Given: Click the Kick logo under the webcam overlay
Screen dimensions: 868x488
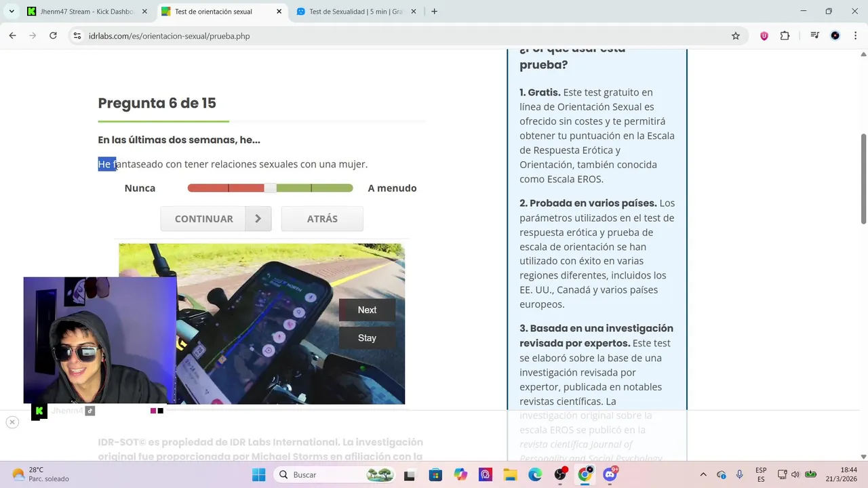Looking at the screenshot, I should tap(39, 411).
